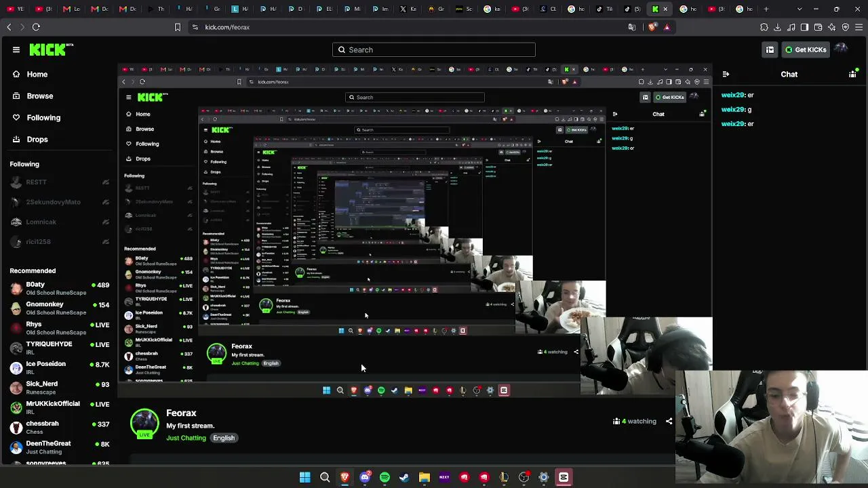This screenshot has height=488, width=868.
Task: Select DeenTheGreat in Recommended list
Action: pyautogui.click(x=59, y=447)
